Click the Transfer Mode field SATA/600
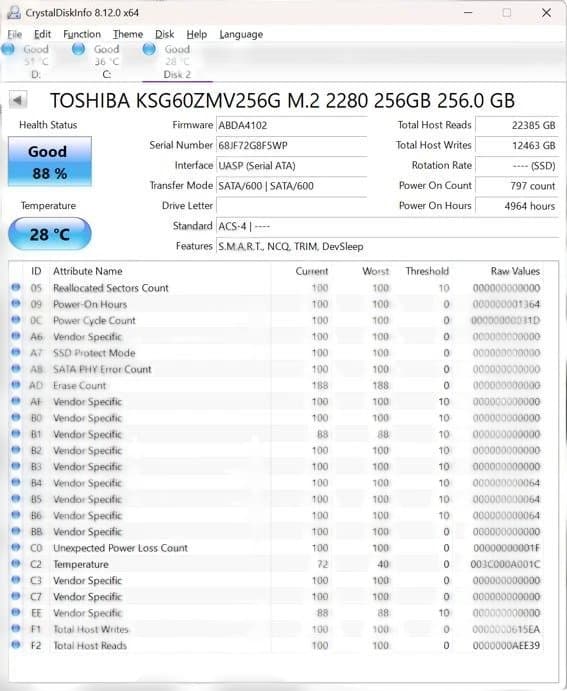 point(292,186)
